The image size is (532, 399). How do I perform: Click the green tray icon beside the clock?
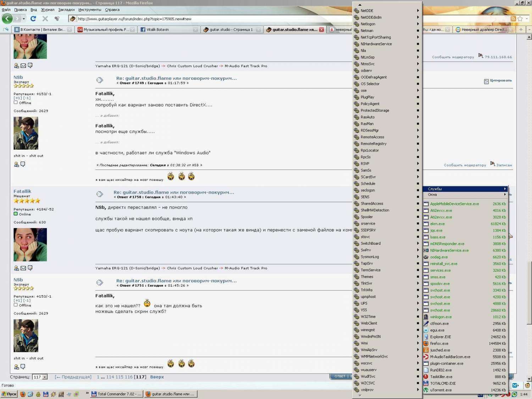(514, 394)
